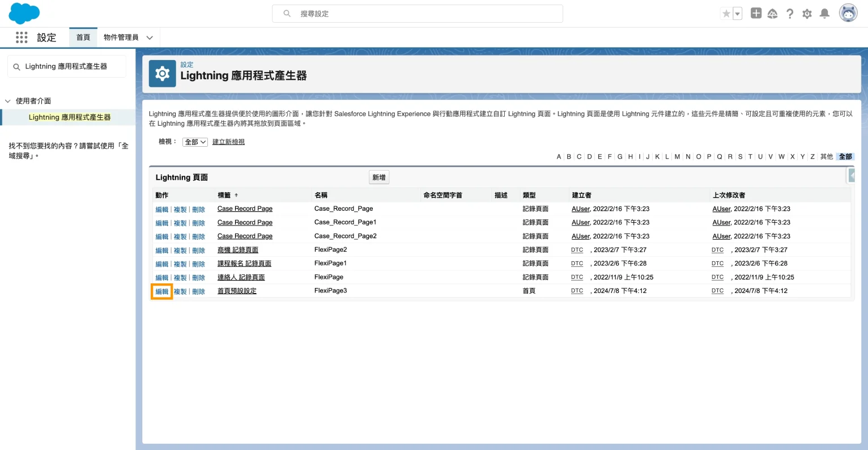
Task: Open the setup gear icon
Action: coord(807,14)
